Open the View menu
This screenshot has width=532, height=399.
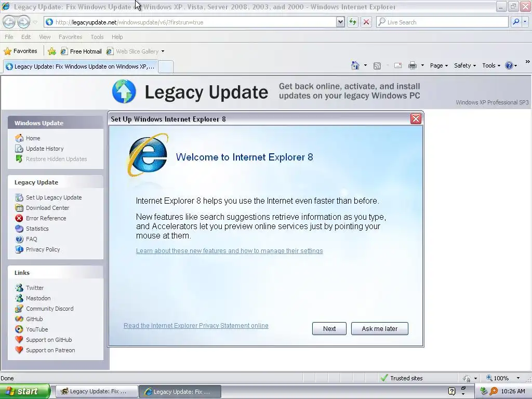pyautogui.click(x=45, y=37)
